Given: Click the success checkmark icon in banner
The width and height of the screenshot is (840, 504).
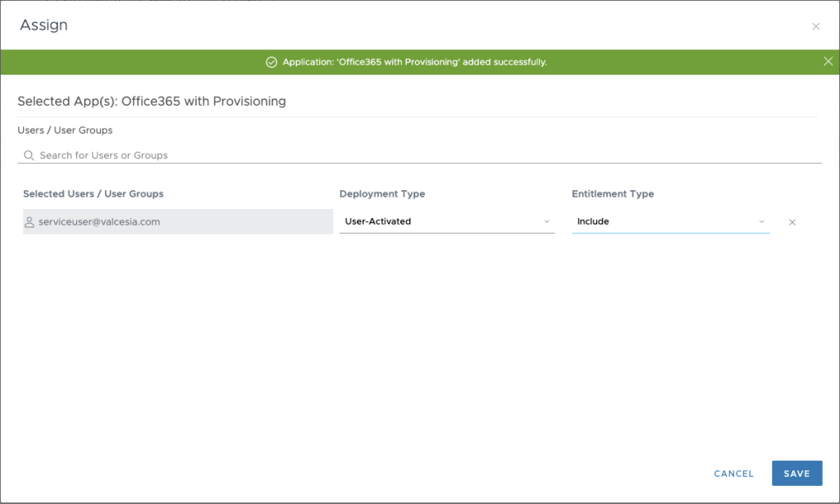Looking at the screenshot, I should [x=272, y=62].
